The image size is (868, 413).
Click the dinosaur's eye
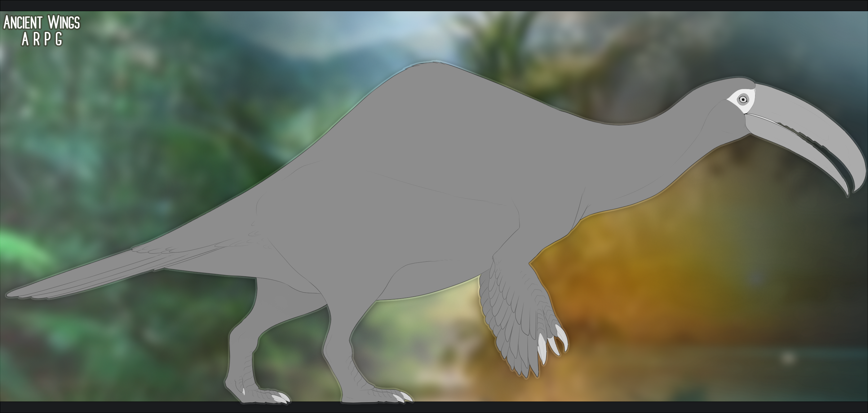coord(743,100)
